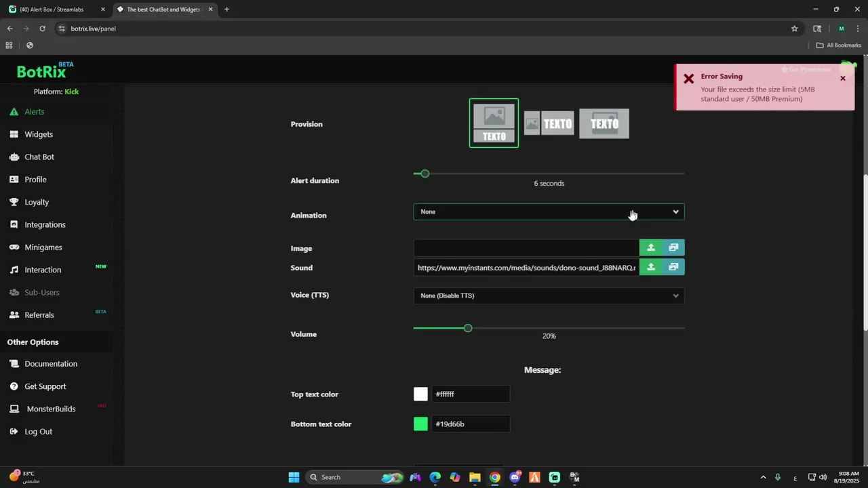Upload a sound file with green upload button

pos(651,267)
